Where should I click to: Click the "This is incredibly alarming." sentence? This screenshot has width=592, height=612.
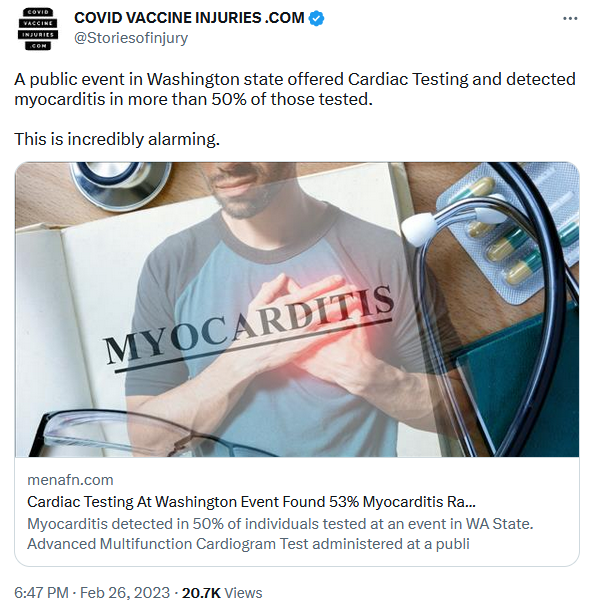[117, 139]
